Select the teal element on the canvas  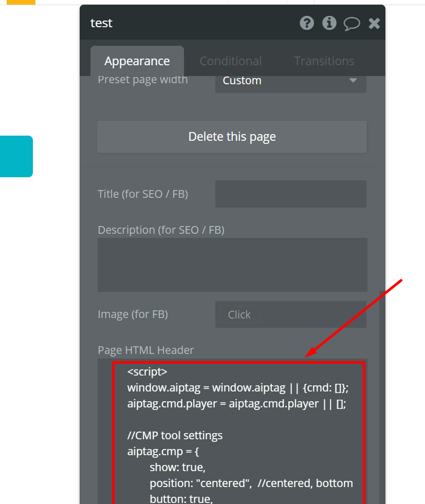click(16, 156)
